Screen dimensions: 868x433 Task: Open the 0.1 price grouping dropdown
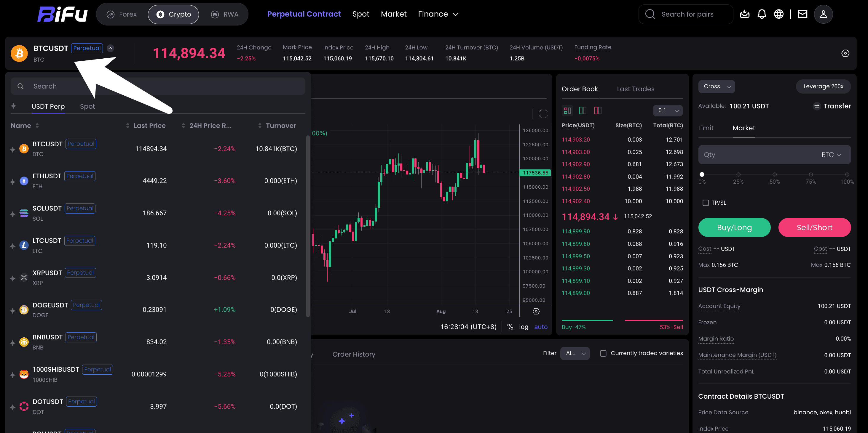(x=668, y=110)
